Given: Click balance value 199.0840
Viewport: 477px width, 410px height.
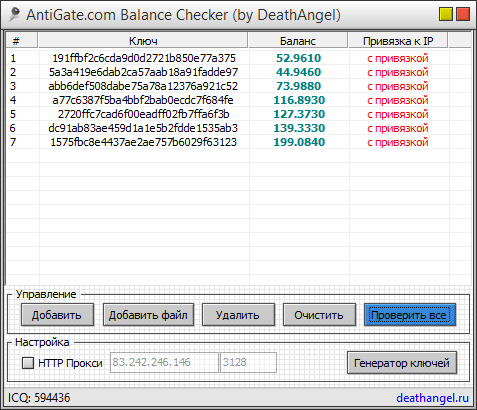Looking at the screenshot, I should pos(299,142).
